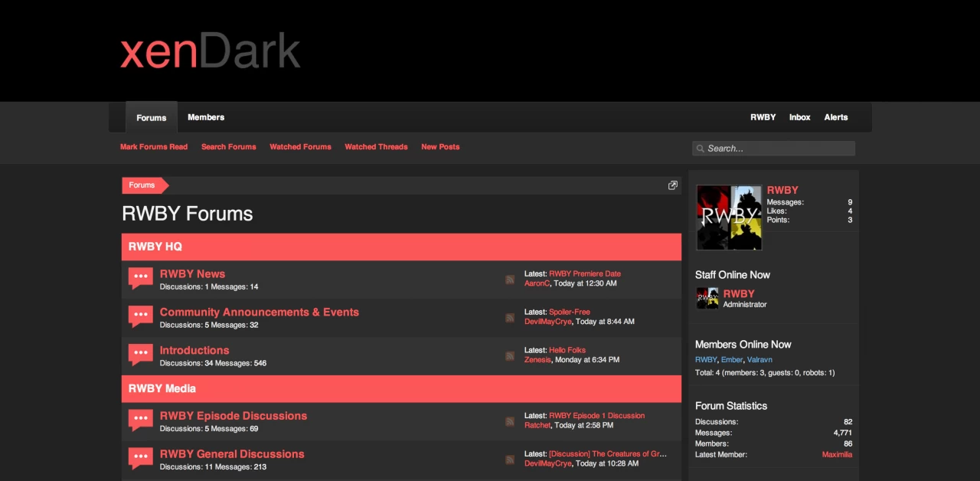Open latest member Maximilia profile

[x=837, y=454]
